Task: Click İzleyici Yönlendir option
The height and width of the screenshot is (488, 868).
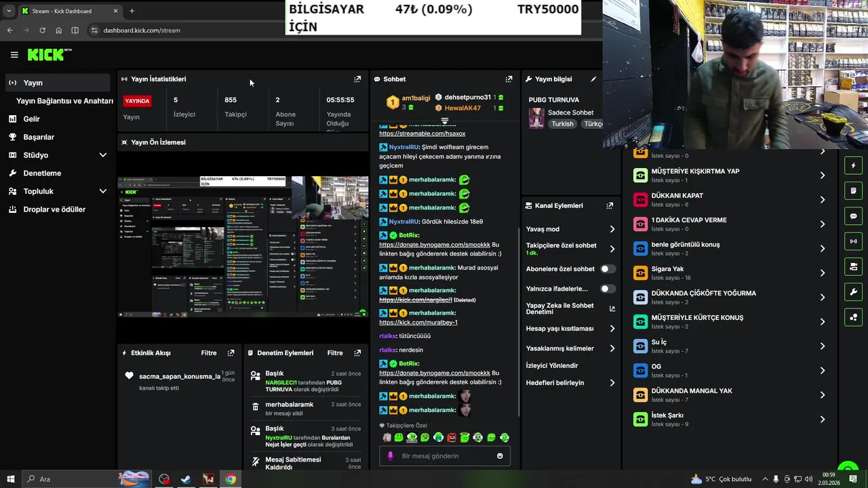Action: [552, 366]
